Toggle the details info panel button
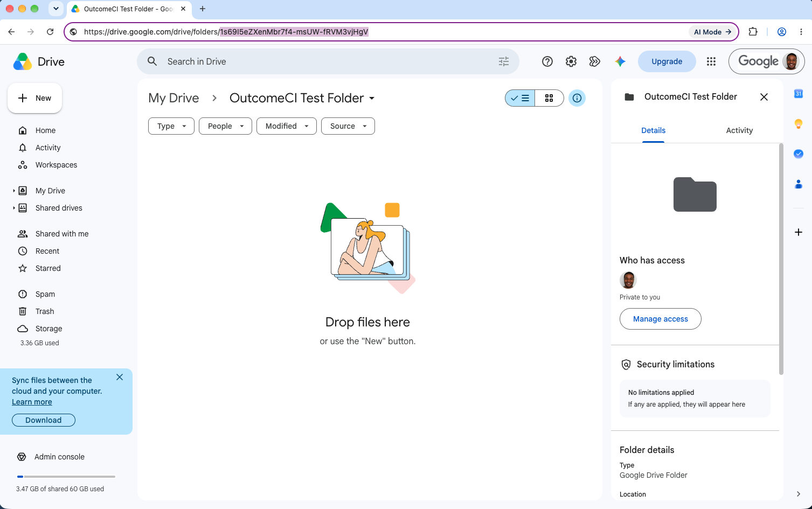 577,98
